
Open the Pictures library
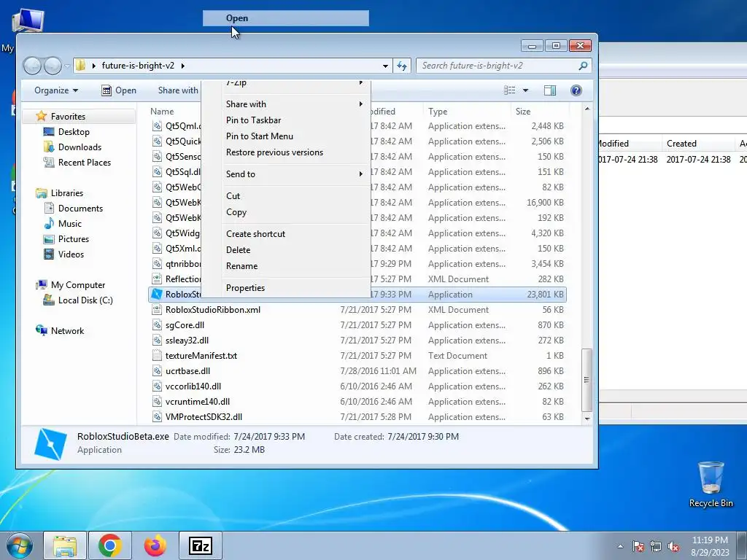[x=74, y=239]
